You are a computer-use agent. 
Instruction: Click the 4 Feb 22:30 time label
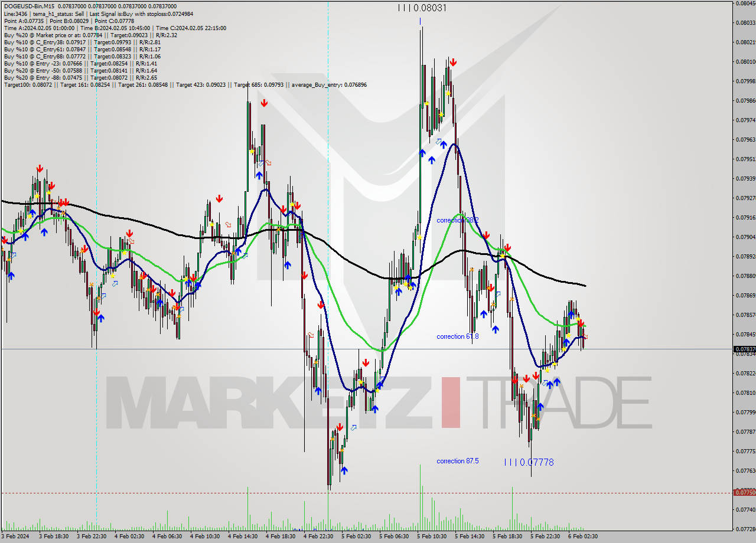318,537
